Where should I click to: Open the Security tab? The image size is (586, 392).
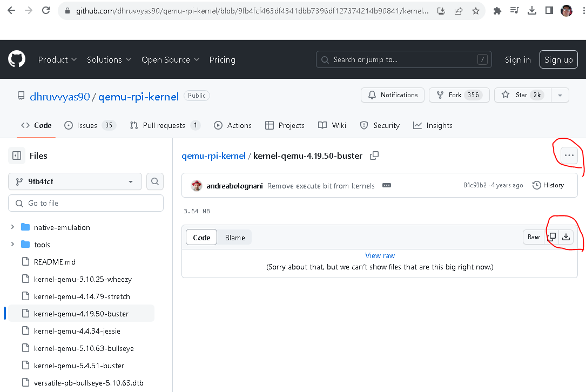tap(380, 125)
